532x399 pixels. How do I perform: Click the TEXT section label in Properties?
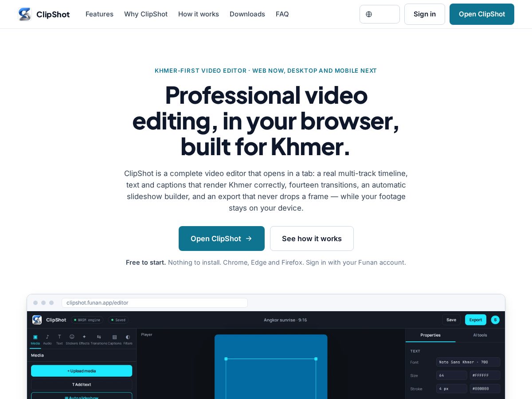pyautogui.click(x=415, y=351)
